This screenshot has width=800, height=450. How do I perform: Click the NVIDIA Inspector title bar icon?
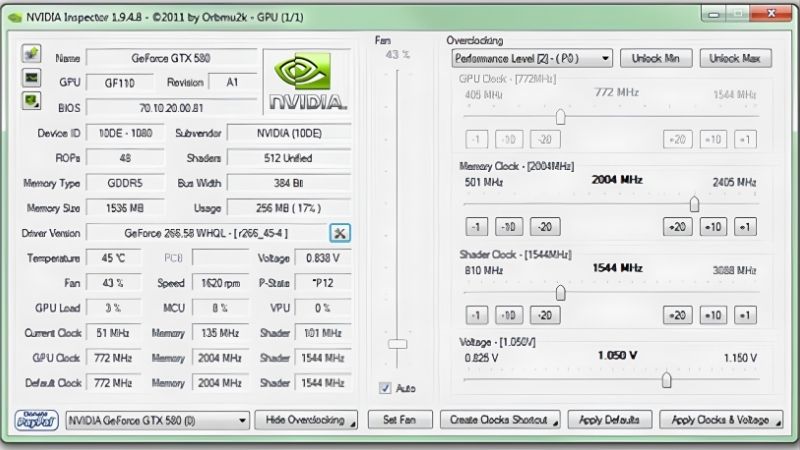click(15, 18)
